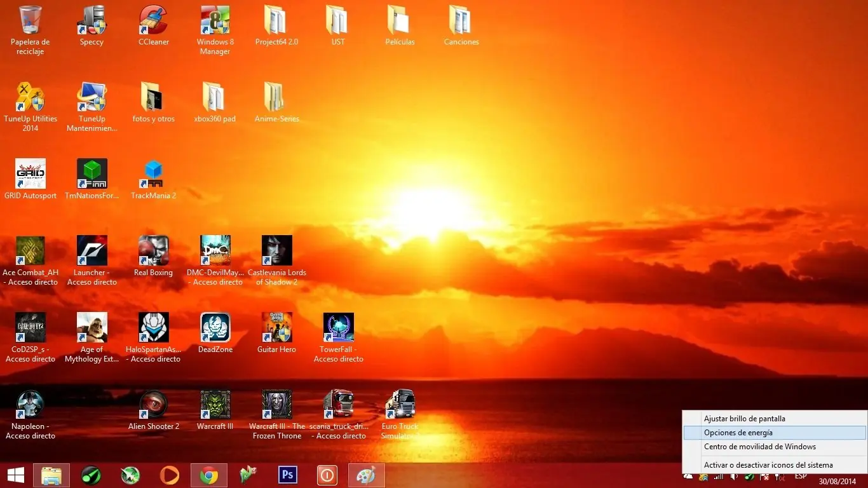Image resolution: width=868 pixels, height=488 pixels.
Task: Open the Windows Start button
Action: [15, 475]
